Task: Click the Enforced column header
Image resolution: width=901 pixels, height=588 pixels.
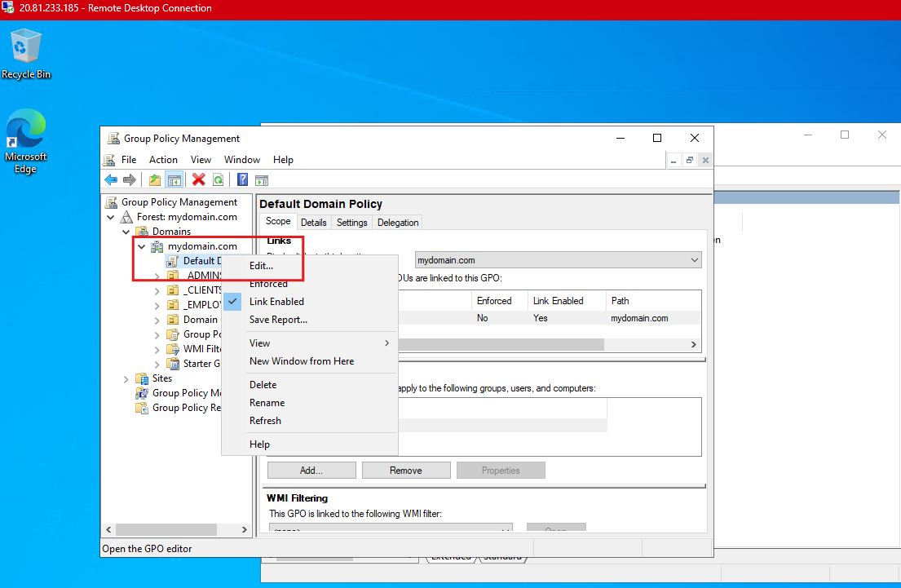Action: tap(500, 301)
